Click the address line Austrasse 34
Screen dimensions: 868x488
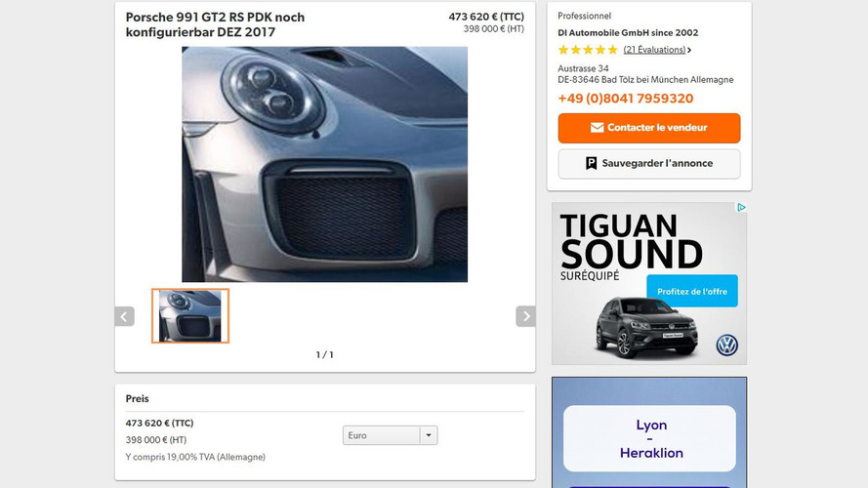(x=583, y=68)
